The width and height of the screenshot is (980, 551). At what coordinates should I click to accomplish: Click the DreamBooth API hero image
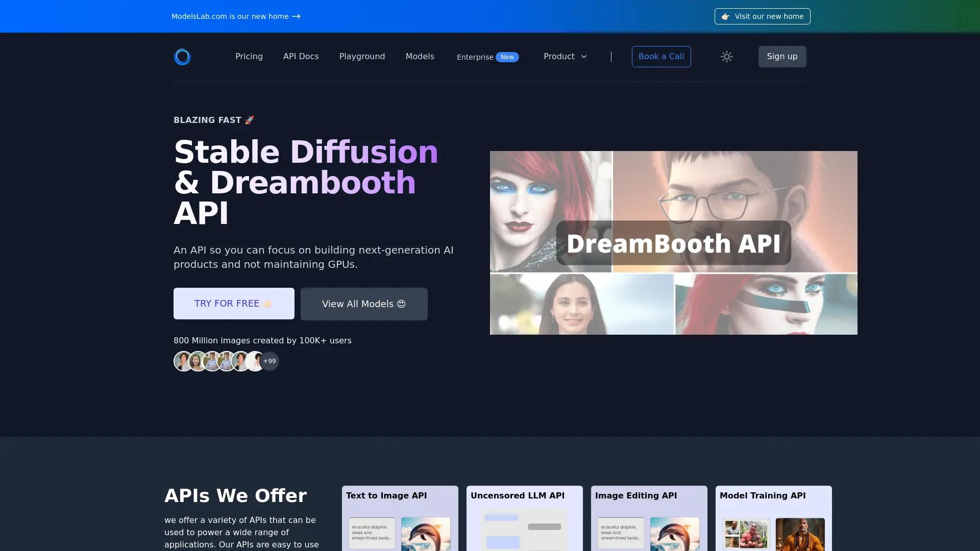coord(673,243)
